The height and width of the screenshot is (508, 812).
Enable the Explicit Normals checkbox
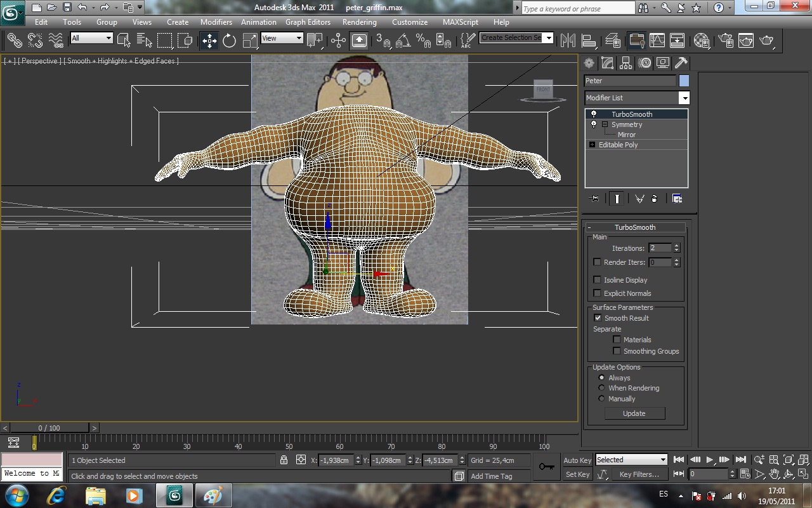point(597,293)
